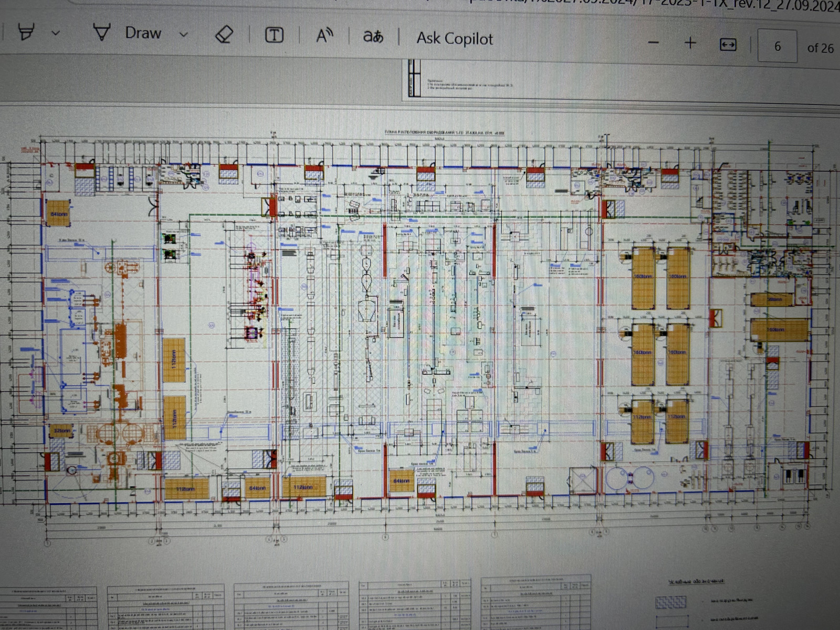Toggle Fit to width icon
The height and width of the screenshot is (630, 840).
[728, 45]
